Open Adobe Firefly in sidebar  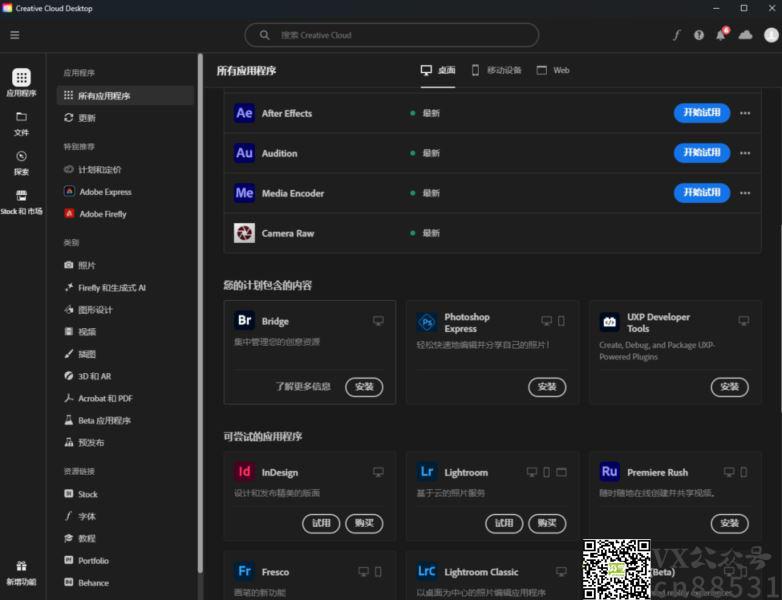point(95,214)
